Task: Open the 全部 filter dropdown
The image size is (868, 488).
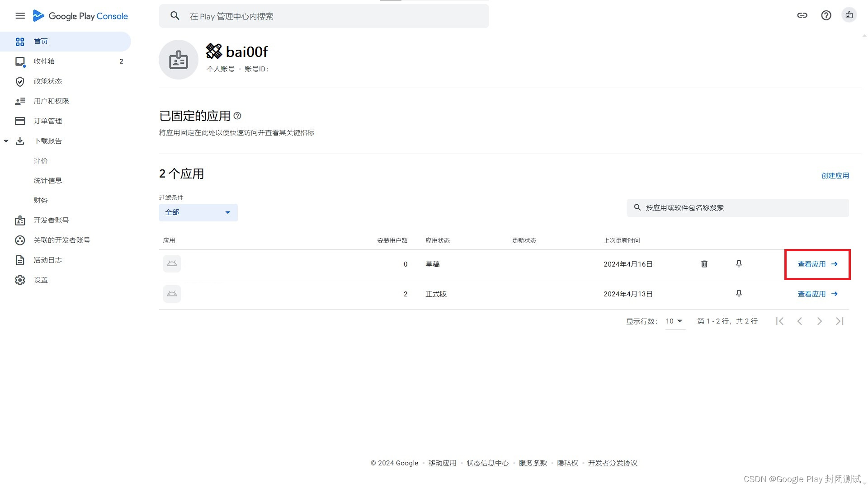Action: (198, 212)
